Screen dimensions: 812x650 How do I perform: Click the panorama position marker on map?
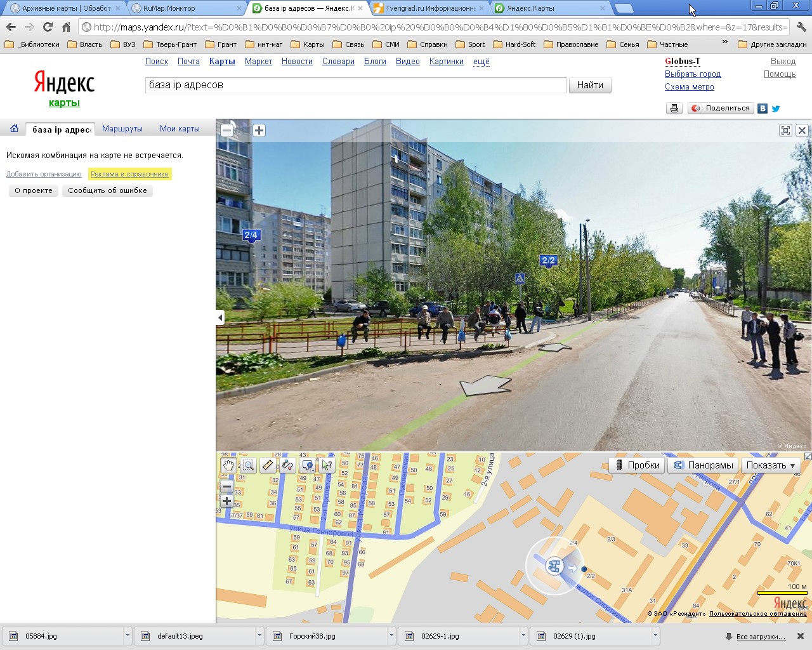(x=555, y=566)
